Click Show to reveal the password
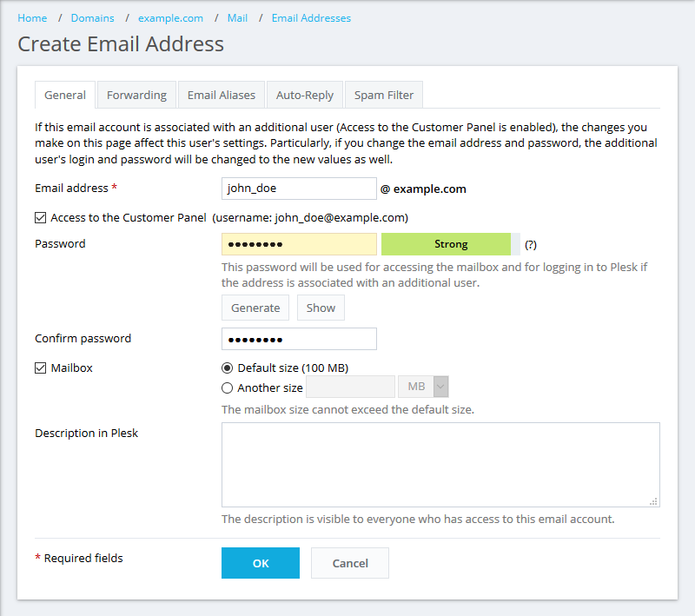This screenshot has height=616, width=695. [321, 308]
